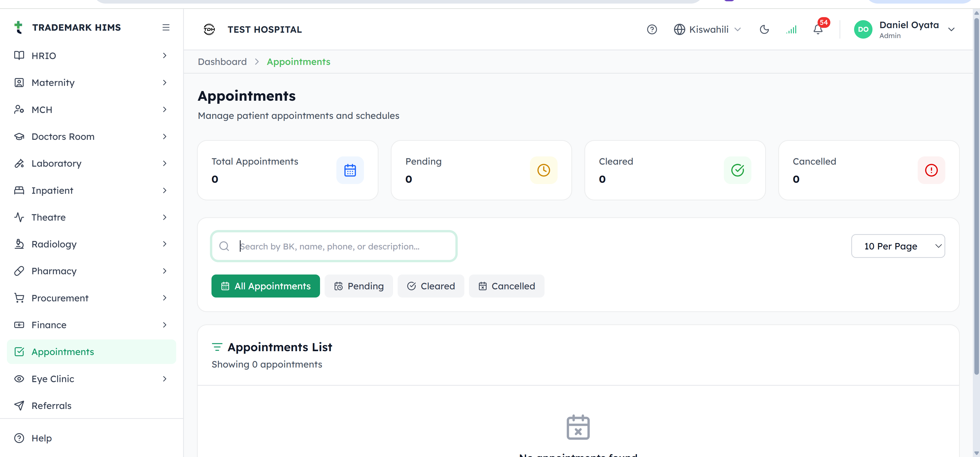The image size is (980, 457).
Task: Click the Trademark HIMS green cross logo
Action: coord(18,27)
